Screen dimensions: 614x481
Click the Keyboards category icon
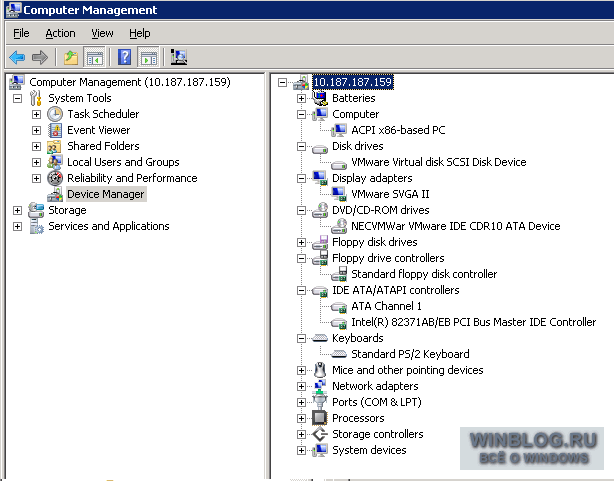320,338
